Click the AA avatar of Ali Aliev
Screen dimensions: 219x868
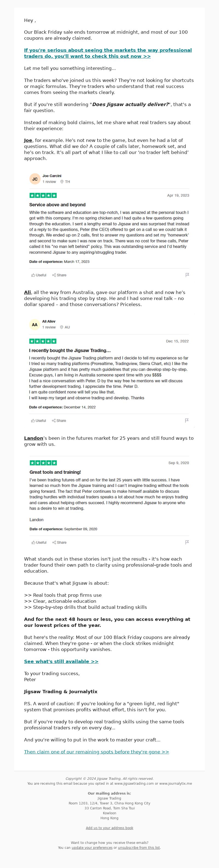tap(35, 324)
